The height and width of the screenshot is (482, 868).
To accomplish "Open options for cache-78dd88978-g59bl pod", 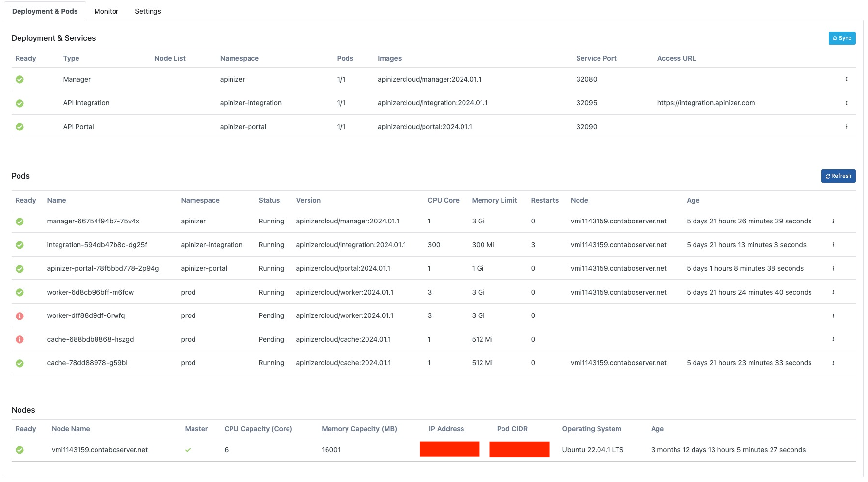I will coord(833,363).
